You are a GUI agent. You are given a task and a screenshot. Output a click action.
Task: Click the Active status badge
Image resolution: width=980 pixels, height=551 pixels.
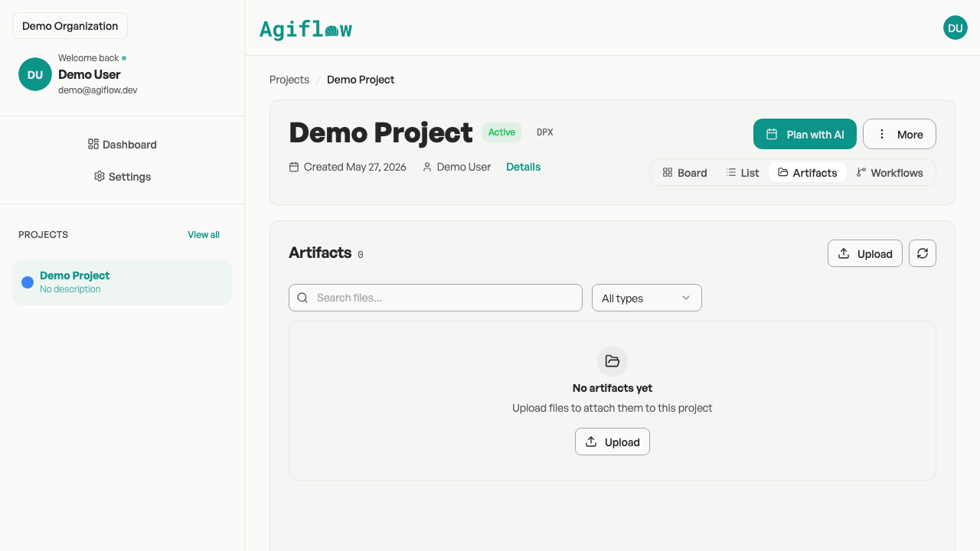[x=501, y=132]
